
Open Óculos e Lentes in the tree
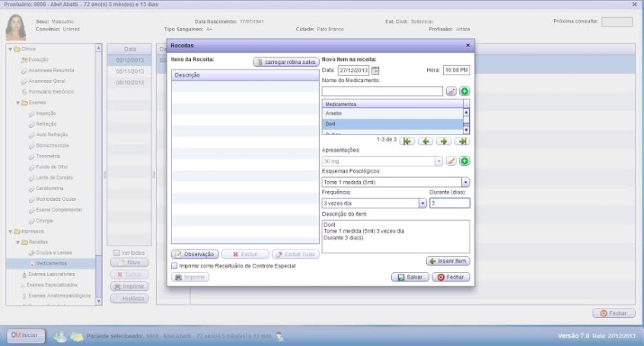(x=54, y=252)
